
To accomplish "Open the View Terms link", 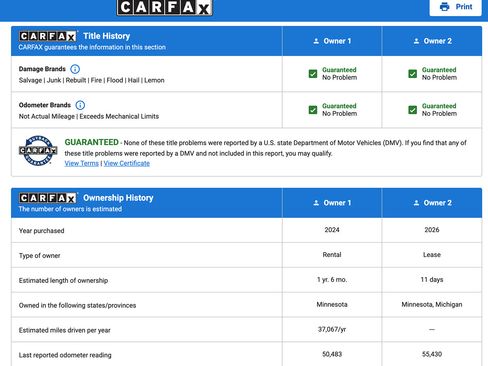I will [x=82, y=163].
